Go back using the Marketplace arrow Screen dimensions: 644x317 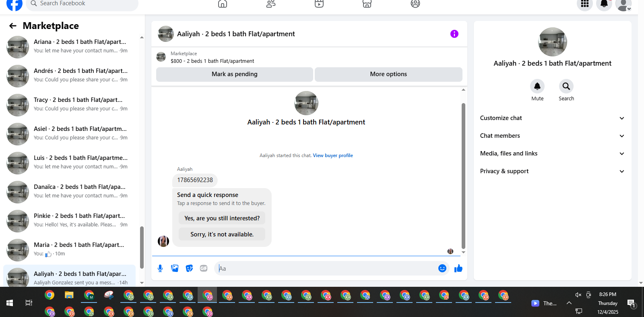coord(13,26)
